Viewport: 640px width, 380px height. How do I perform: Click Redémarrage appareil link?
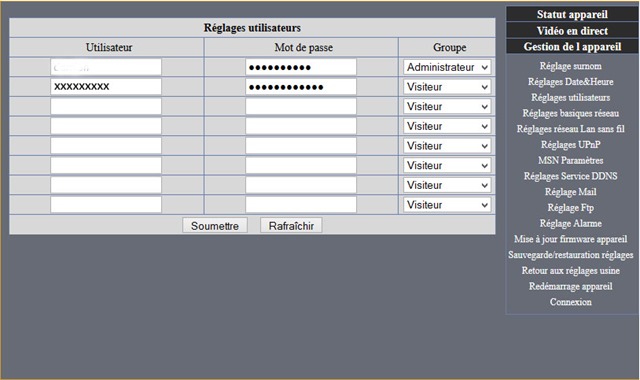pyautogui.click(x=570, y=286)
